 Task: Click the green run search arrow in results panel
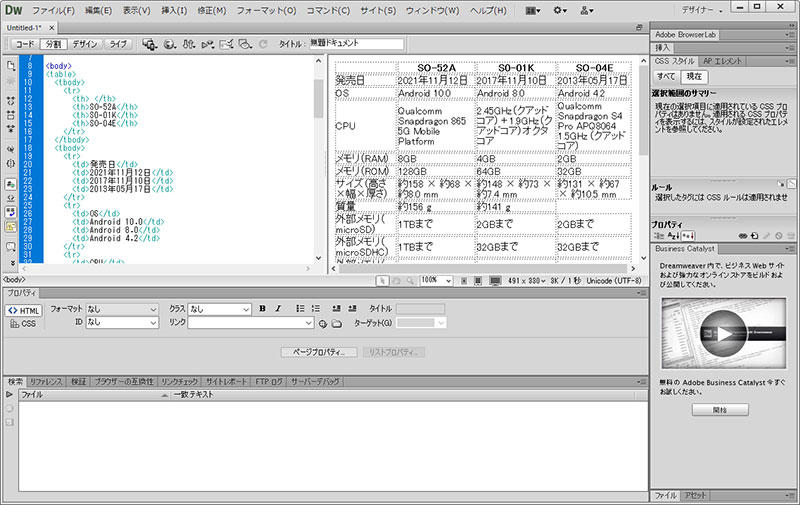9,394
